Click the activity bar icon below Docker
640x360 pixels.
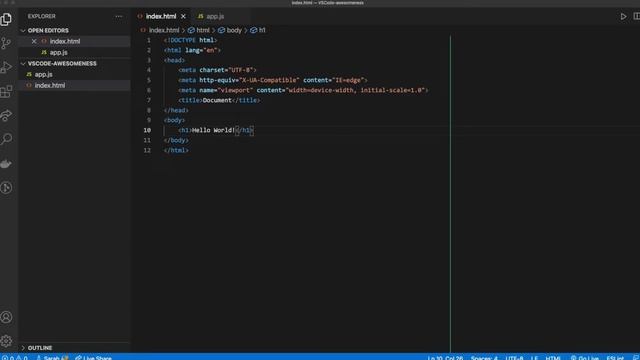tap(6, 188)
